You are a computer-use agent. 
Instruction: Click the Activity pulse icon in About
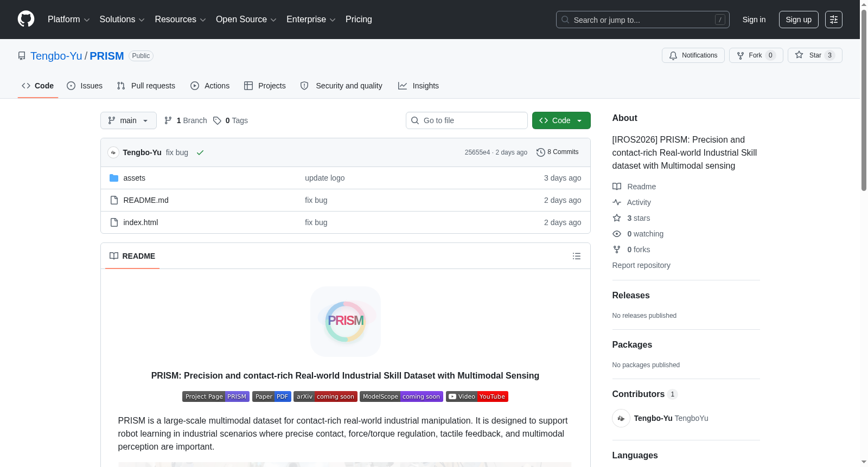coord(617,202)
